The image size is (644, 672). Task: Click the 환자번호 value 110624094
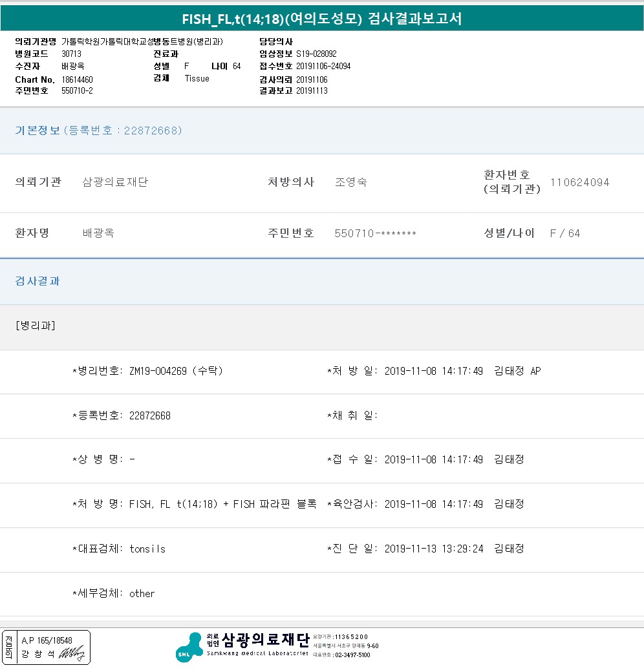point(579,182)
